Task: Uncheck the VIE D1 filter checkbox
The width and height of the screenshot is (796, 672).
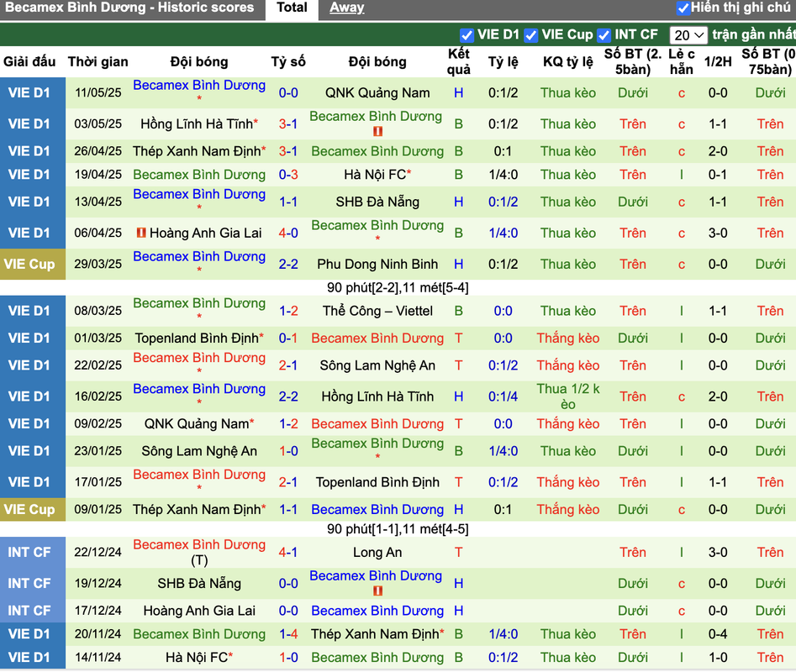Action: tap(467, 35)
